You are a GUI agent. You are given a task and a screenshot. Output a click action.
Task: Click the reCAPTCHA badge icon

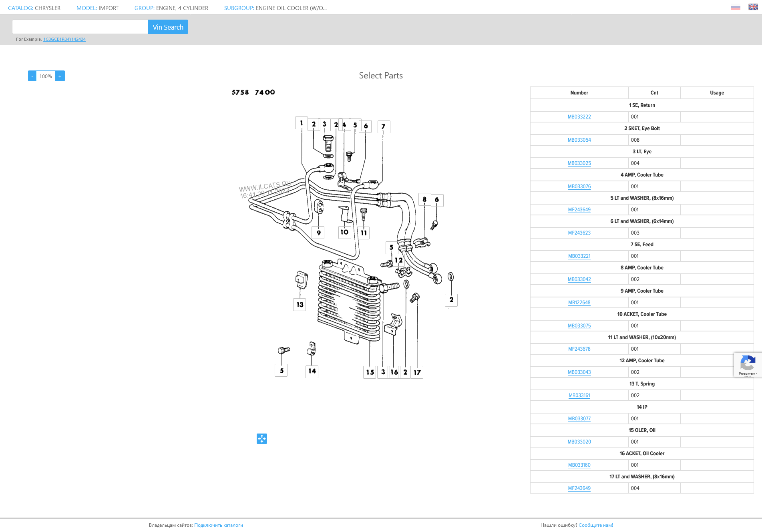click(x=747, y=364)
